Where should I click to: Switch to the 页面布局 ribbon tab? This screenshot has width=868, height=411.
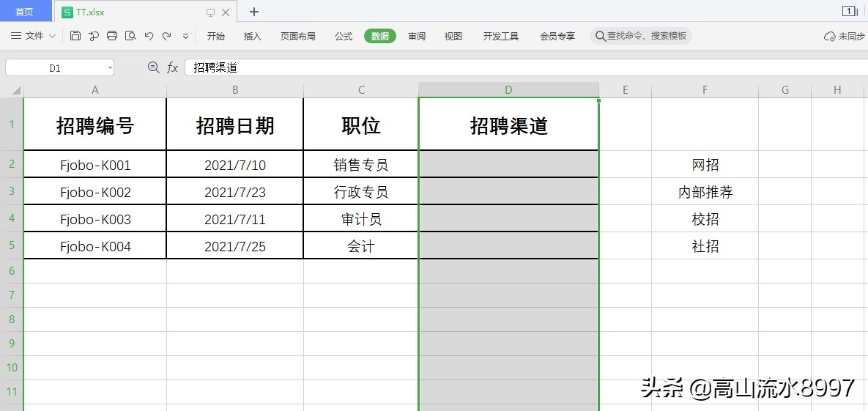point(298,36)
